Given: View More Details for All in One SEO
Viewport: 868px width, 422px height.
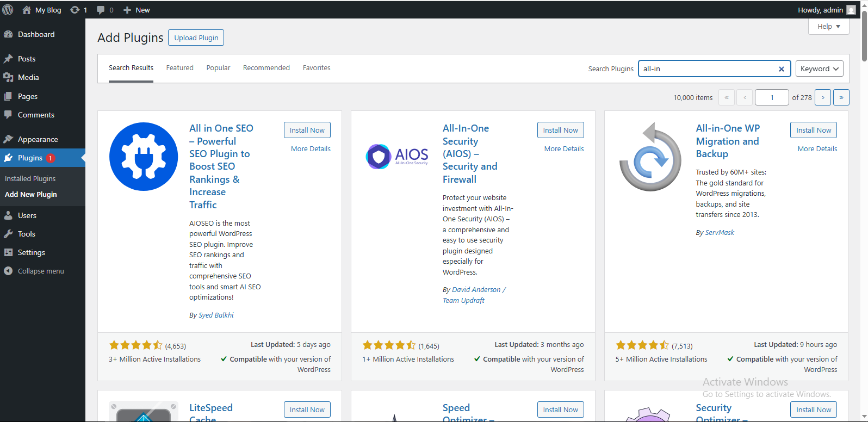Looking at the screenshot, I should (x=311, y=148).
